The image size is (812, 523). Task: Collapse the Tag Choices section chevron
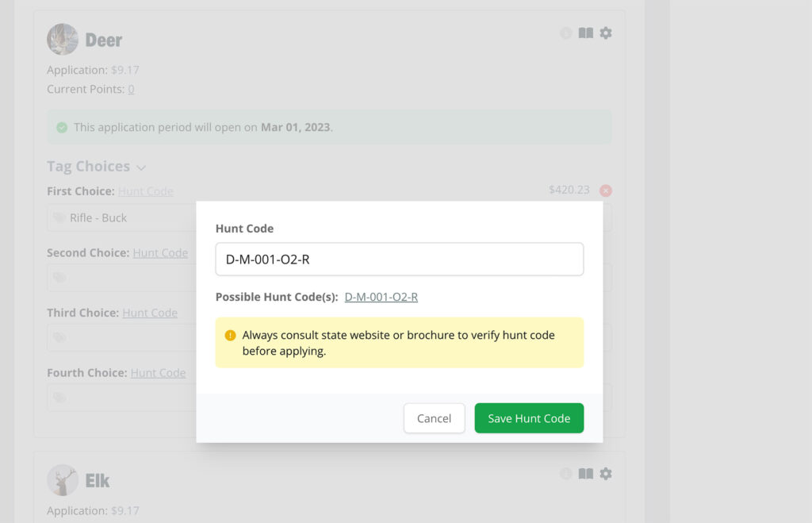coord(141,168)
